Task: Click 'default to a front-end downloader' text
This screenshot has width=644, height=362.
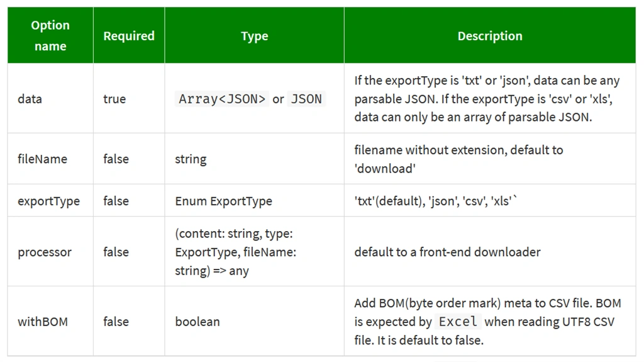Action: coord(447,252)
